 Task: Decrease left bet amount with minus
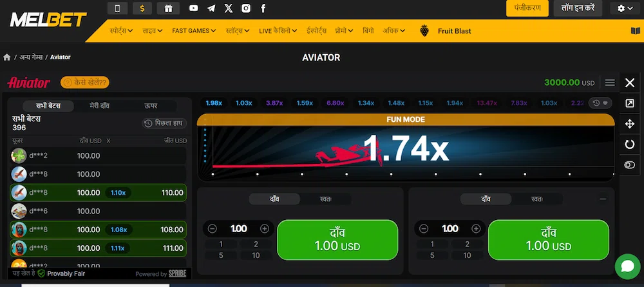point(213,228)
